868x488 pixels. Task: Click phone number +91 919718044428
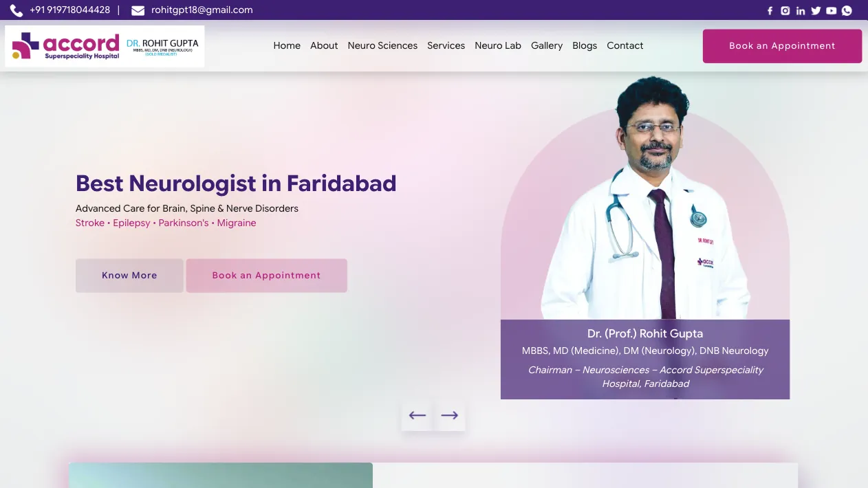click(x=69, y=10)
